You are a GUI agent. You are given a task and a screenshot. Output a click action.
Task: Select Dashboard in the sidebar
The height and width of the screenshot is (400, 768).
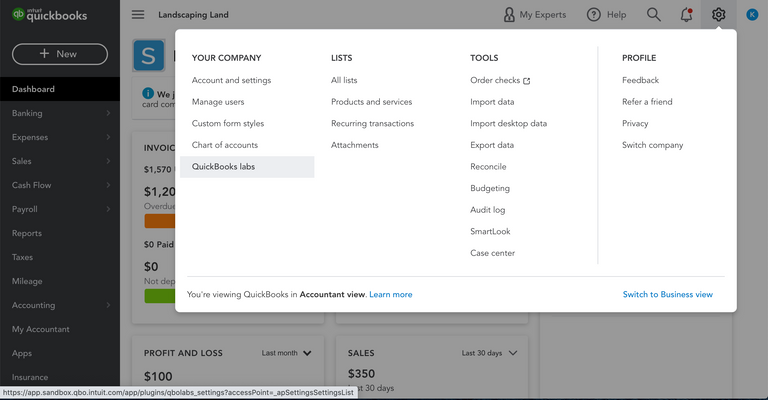click(x=60, y=89)
